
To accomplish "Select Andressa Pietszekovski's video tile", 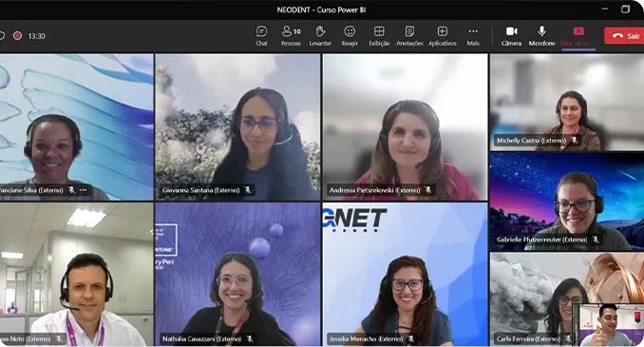I will click(x=405, y=127).
